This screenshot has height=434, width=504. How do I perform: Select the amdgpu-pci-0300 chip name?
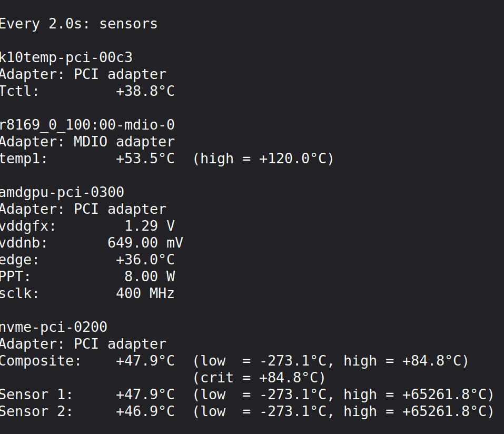tap(62, 193)
